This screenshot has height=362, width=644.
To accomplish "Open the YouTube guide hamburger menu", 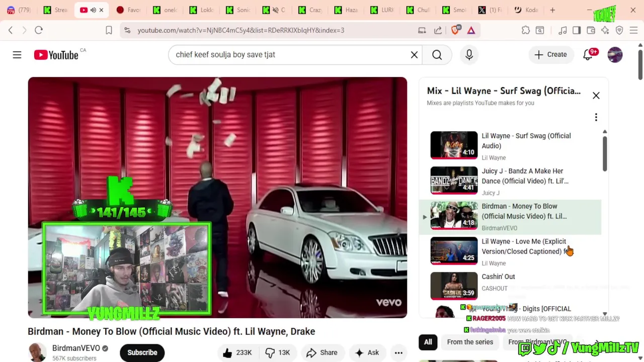I will coord(17,55).
